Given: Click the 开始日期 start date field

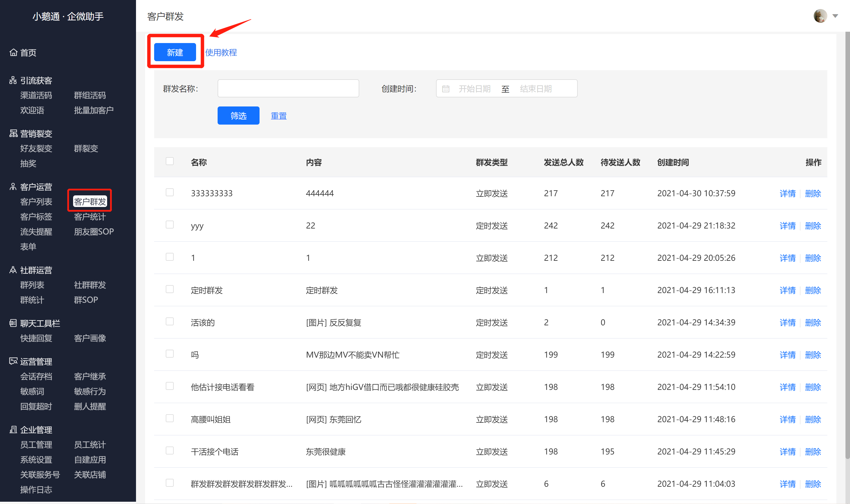Looking at the screenshot, I should [x=475, y=89].
